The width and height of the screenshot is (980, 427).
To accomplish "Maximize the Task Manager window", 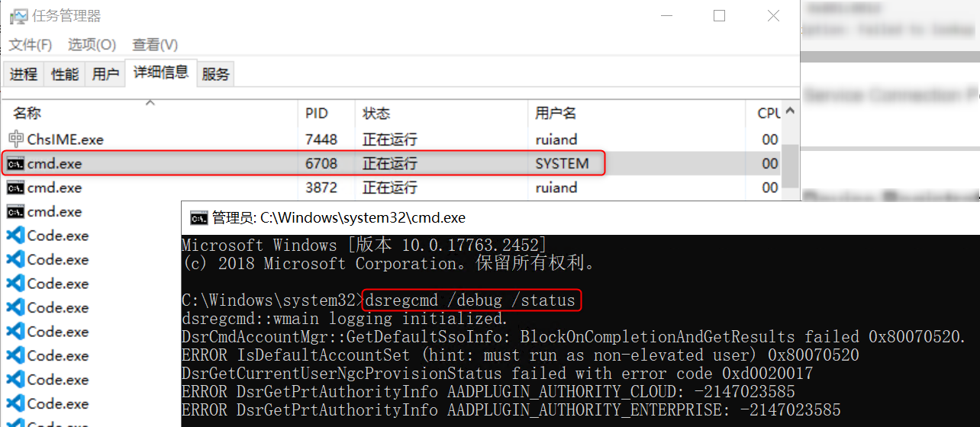I will pyautogui.click(x=719, y=16).
